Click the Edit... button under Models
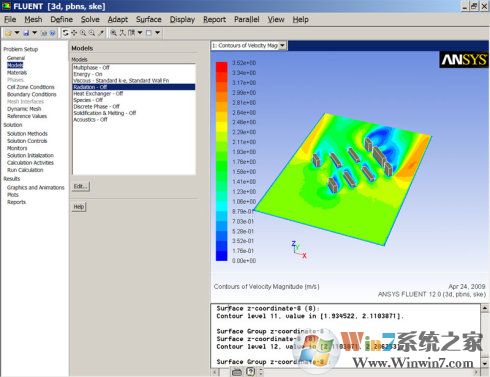Viewport: 490px width, 377px height. coord(81,186)
